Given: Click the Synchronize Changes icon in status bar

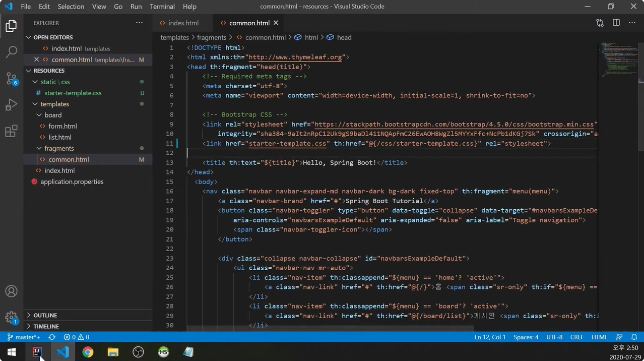Looking at the screenshot, I should pos(52,337).
